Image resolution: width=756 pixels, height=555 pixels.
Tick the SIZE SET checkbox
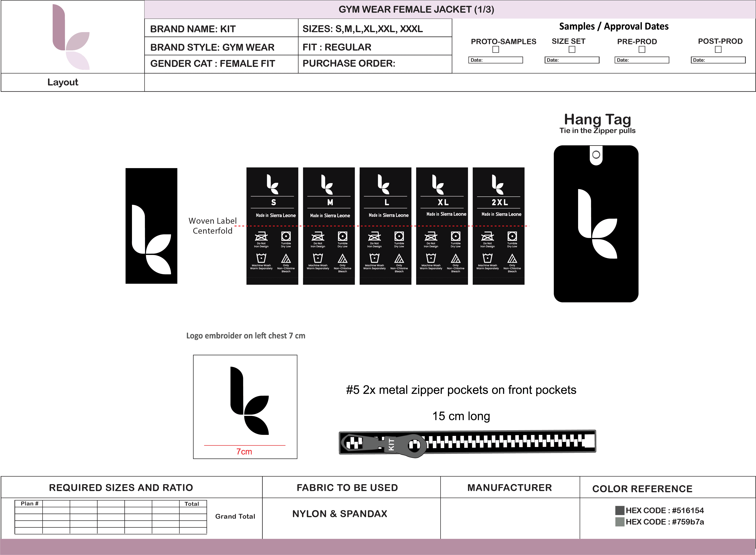pos(572,50)
